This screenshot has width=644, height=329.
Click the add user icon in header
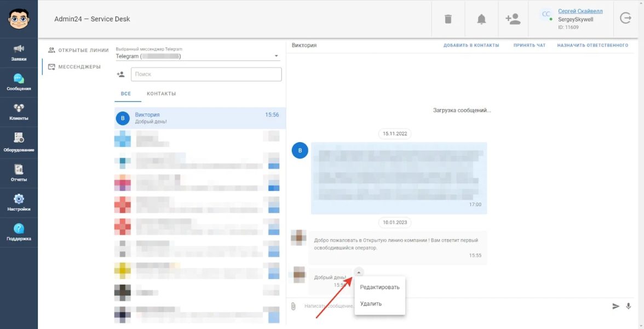click(x=513, y=19)
